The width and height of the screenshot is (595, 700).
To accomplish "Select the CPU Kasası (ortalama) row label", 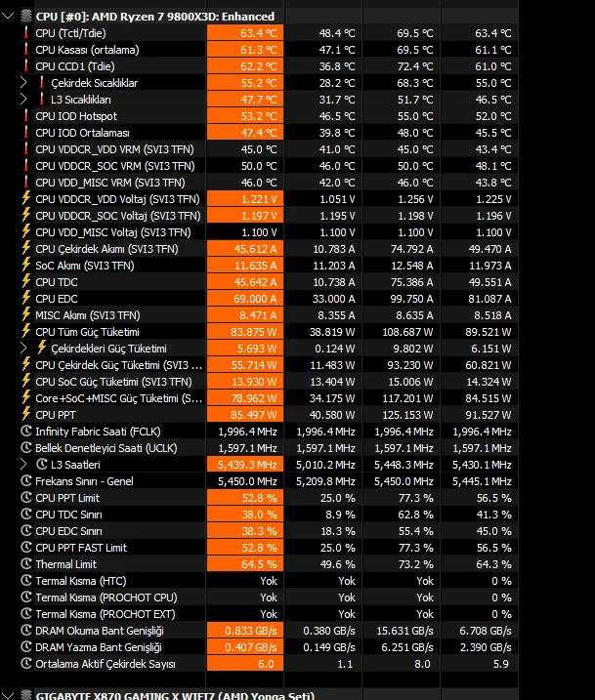I will tap(87, 50).
